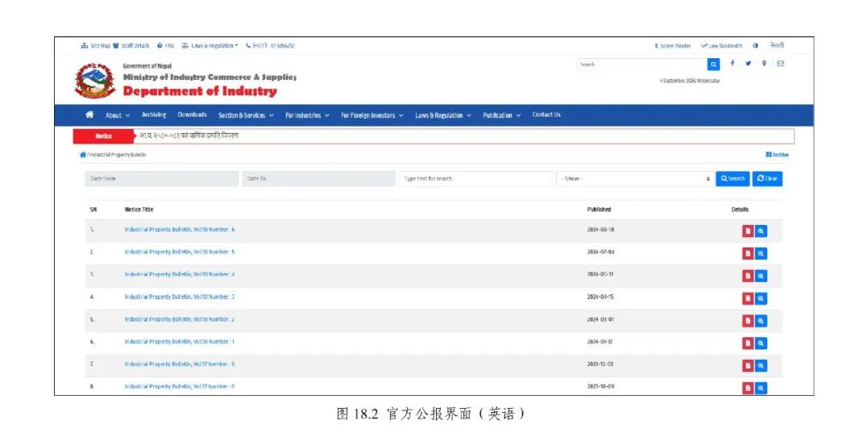This screenshot has width=868, height=437.
Task: View details magnifier icon for Vol 18 Number 4
Action: 761,276
